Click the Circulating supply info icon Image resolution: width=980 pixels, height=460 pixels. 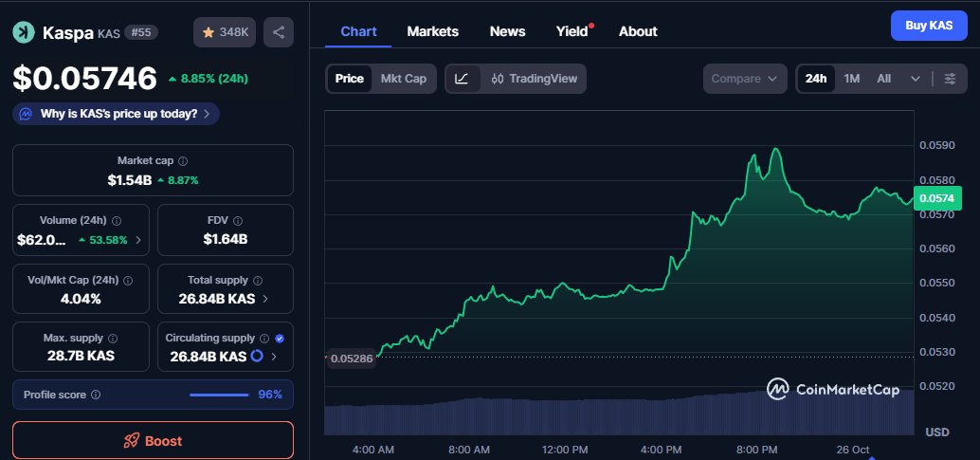tap(264, 338)
